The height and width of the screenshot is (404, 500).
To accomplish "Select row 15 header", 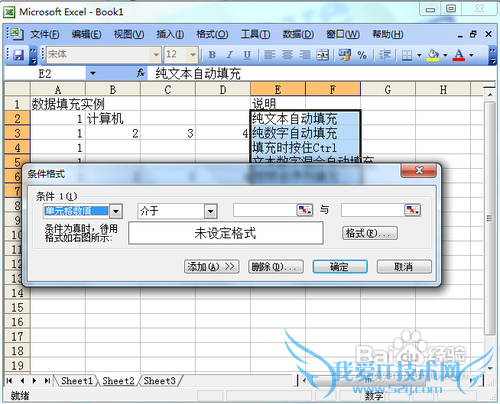I will pyautogui.click(x=17, y=307).
